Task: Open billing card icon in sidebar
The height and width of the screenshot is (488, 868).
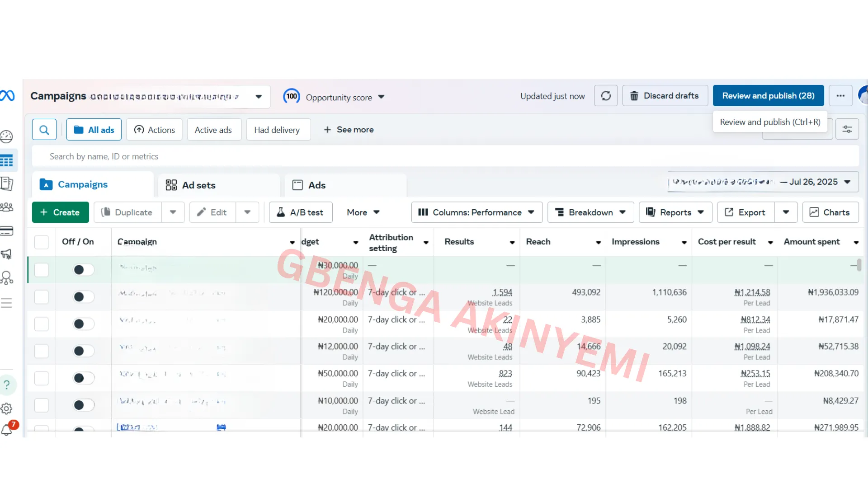Action: (7, 231)
